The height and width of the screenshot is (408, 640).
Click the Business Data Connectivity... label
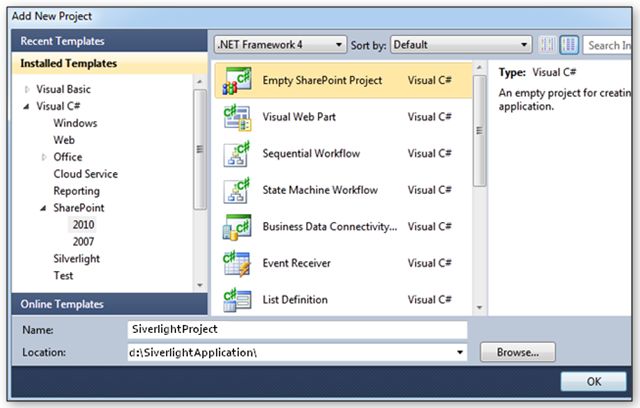tap(329, 227)
